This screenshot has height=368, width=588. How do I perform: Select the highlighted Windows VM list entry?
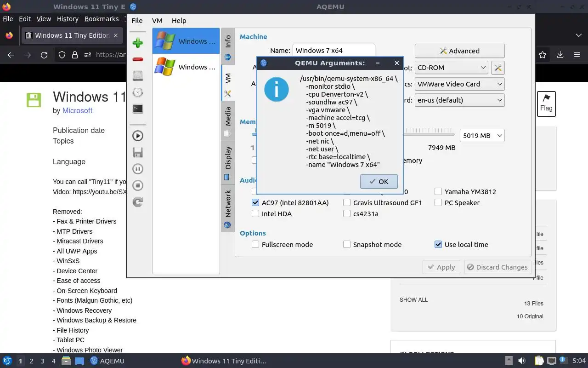point(186,41)
